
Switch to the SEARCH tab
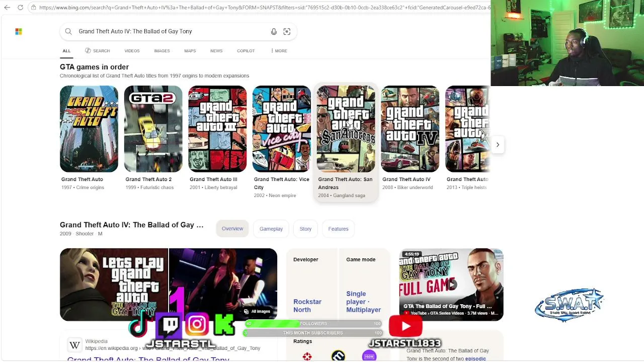(x=97, y=51)
